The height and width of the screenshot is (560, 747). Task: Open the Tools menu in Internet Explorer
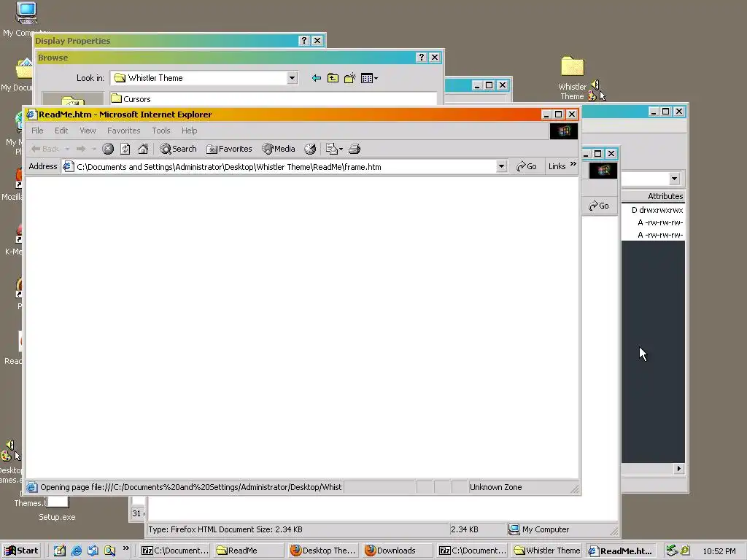pos(161,131)
